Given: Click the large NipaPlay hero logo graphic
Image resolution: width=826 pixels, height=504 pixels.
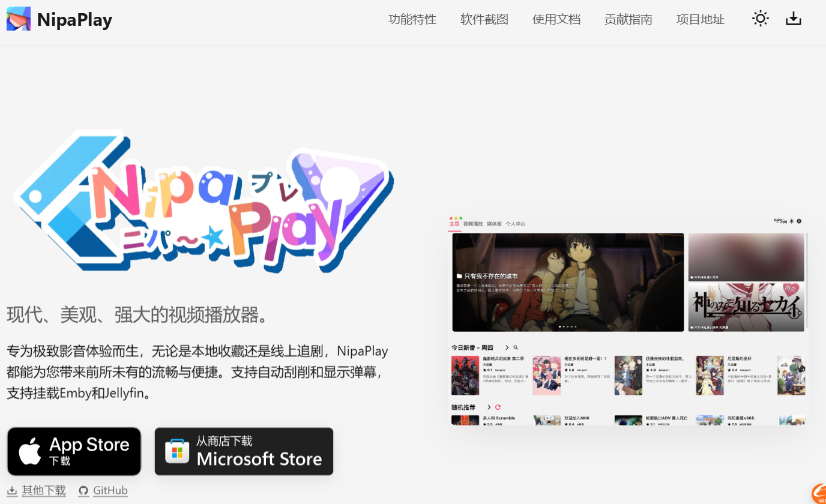Looking at the screenshot, I should [x=203, y=202].
